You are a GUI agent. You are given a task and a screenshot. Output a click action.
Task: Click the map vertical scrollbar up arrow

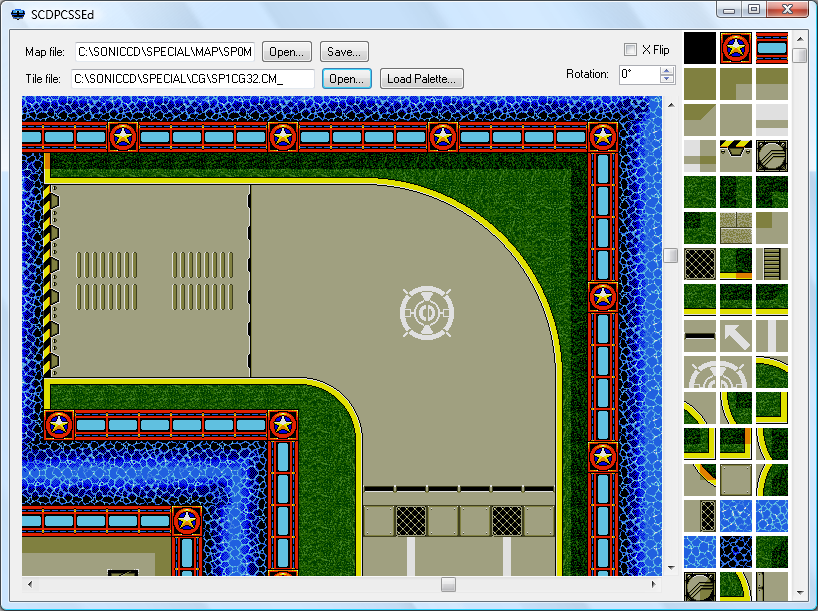[x=671, y=105]
